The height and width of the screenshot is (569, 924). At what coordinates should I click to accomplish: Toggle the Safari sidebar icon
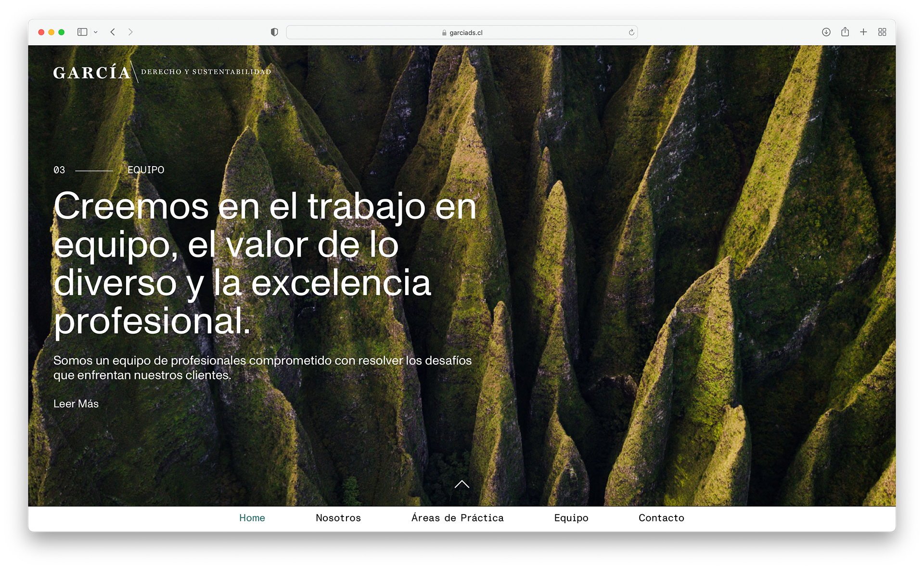[82, 32]
